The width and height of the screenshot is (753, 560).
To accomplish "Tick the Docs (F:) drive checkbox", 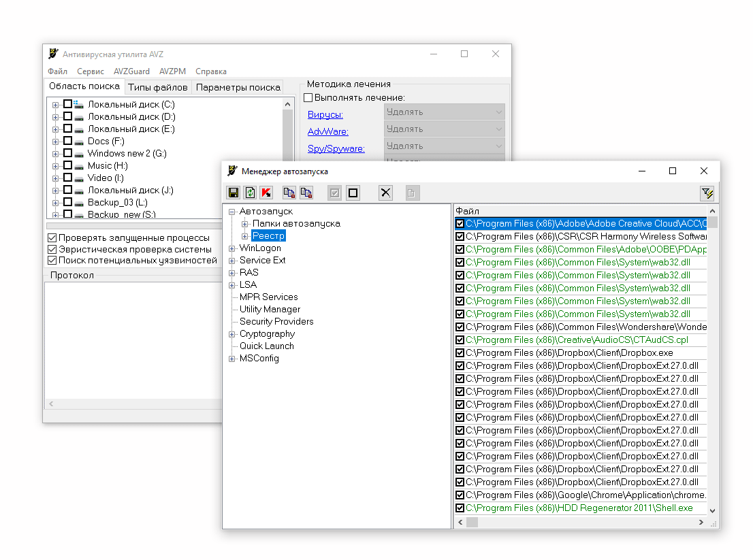I will pos(67,141).
